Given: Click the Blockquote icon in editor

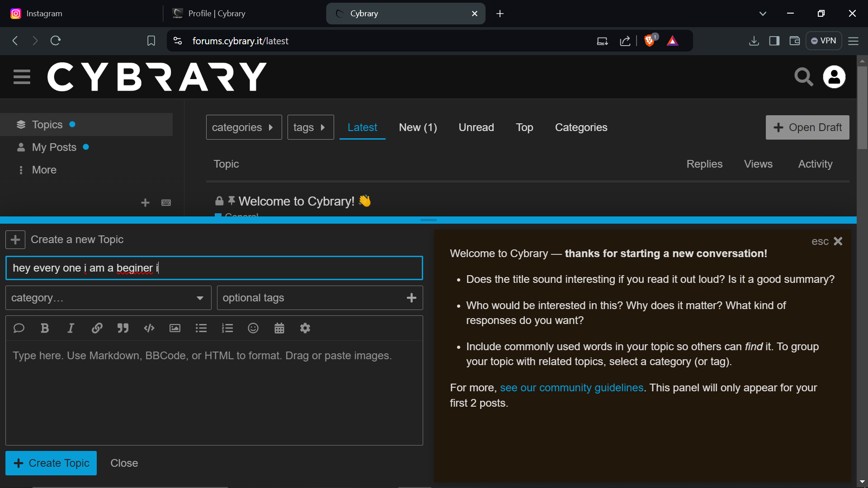Looking at the screenshot, I should (123, 328).
